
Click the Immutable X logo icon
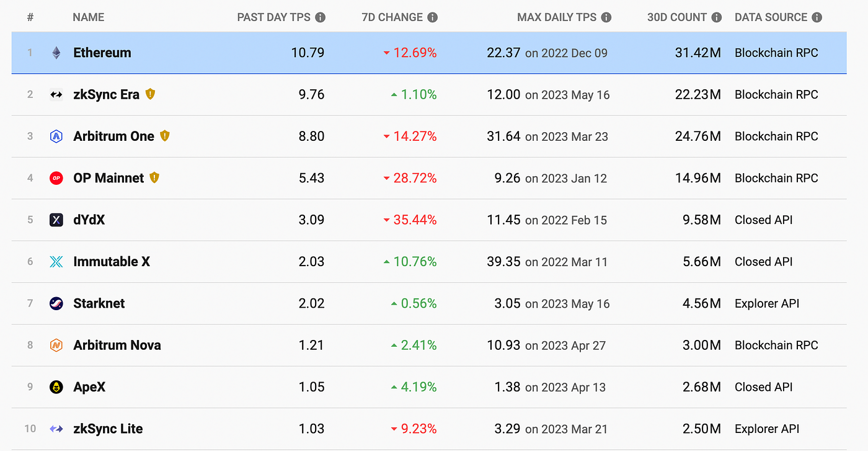point(56,262)
